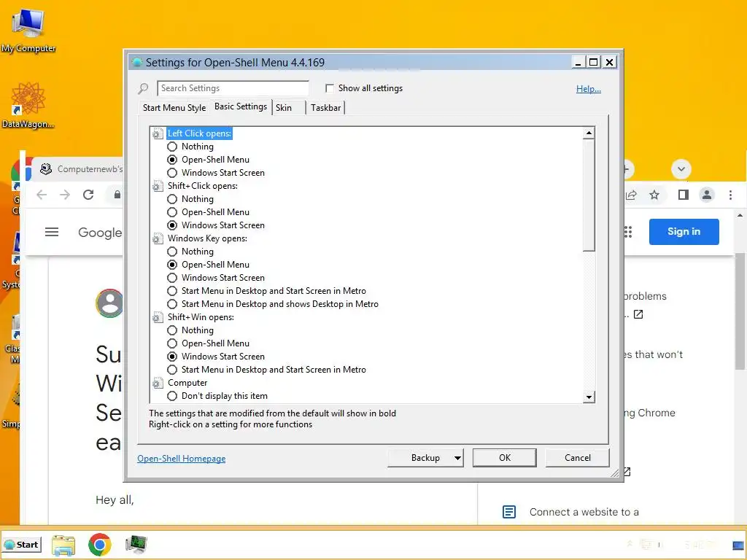Select Start Menu in Desktop and shows Desktop in Metro
This screenshot has height=560, width=747.
coord(172,304)
